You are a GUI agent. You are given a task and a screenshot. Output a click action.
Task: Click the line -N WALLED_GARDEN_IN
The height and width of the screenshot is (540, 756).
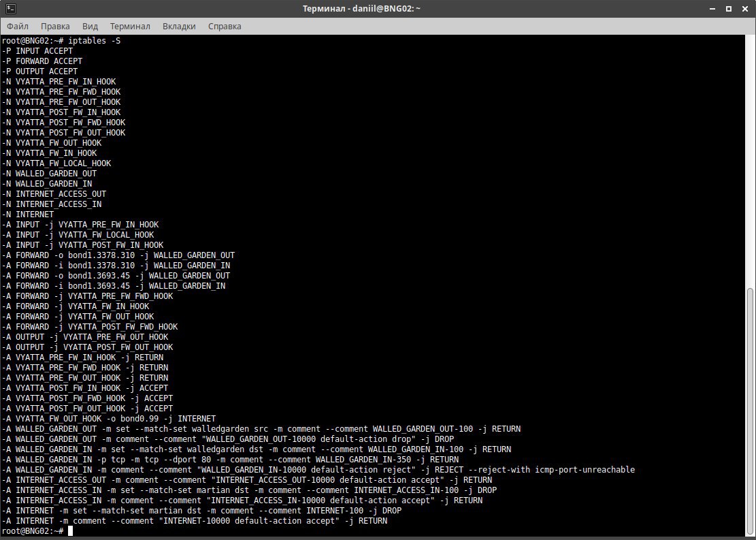pyautogui.click(x=47, y=184)
